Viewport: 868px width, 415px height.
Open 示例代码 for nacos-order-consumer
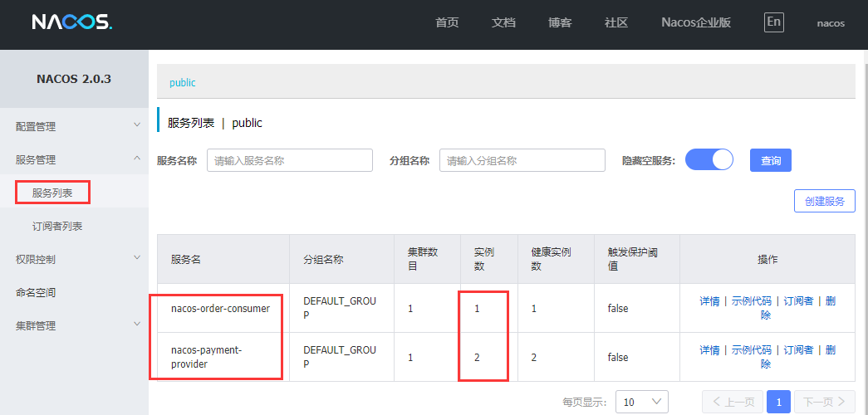click(751, 301)
